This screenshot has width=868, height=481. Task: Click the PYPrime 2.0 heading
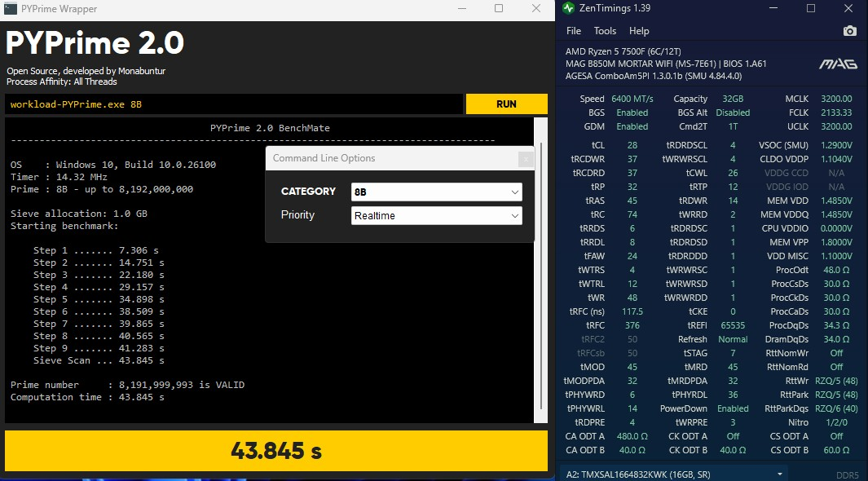pos(95,43)
